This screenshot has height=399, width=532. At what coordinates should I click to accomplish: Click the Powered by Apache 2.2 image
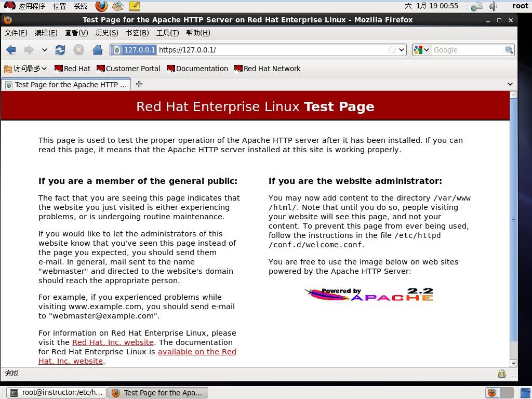[x=369, y=294]
